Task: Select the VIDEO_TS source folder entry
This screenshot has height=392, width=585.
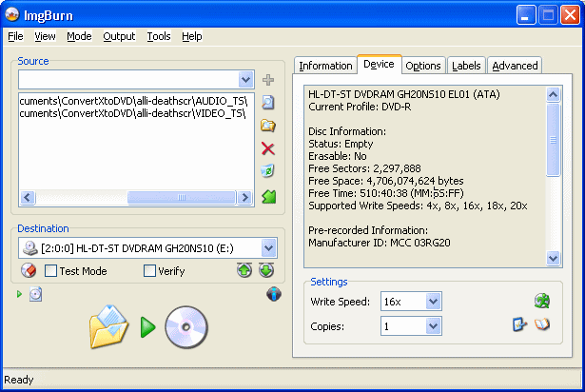Action: tap(132, 113)
